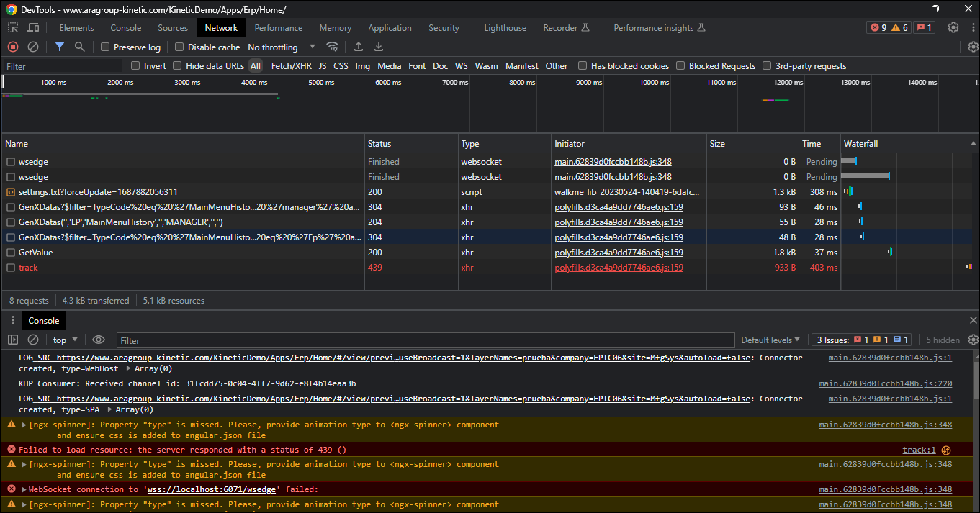The image size is (980, 513).
Task: Click the inspect element picker icon
Action: coord(14,27)
